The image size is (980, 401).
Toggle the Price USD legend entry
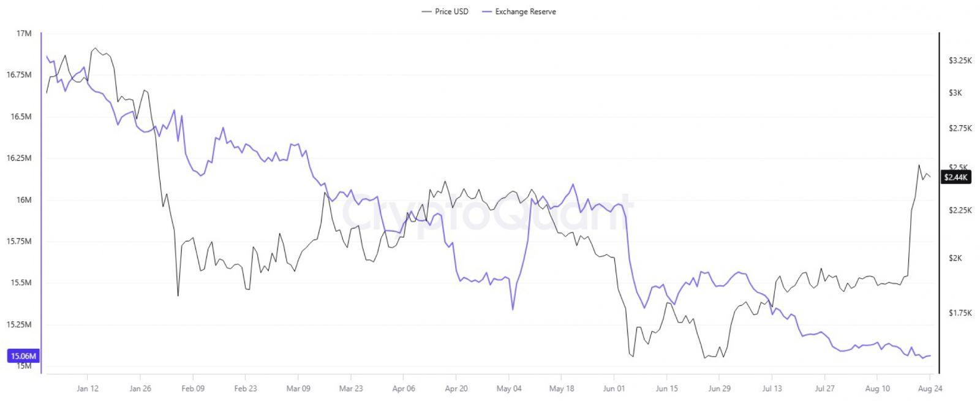point(445,12)
